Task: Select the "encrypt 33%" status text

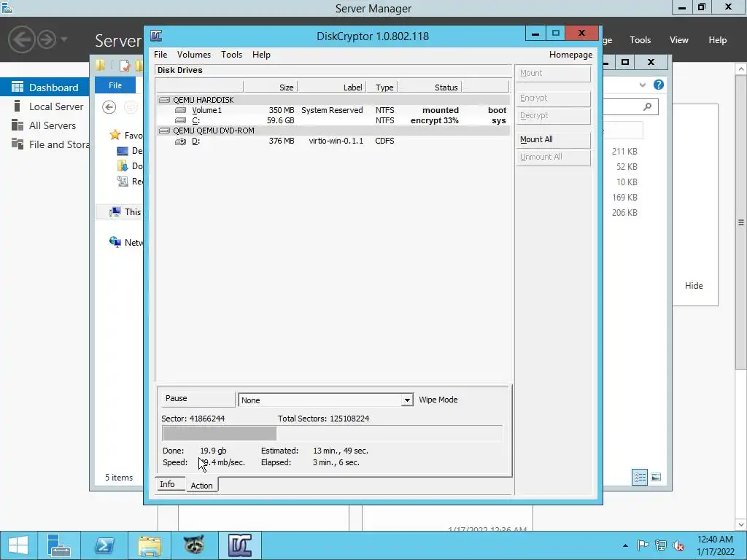Action: [x=435, y=120]
